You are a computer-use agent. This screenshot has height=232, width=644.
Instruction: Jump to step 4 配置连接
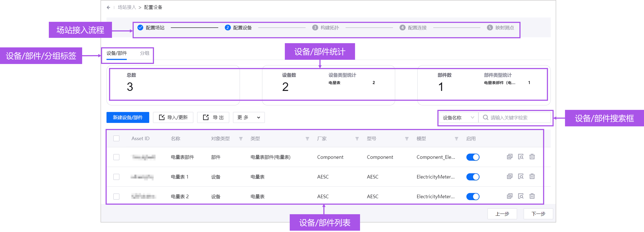(x=413, y=28)
